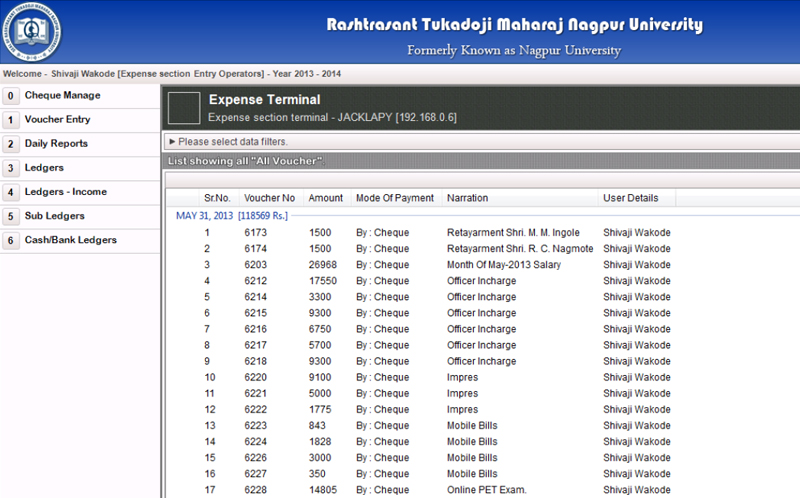
Task: Click the number 5 badge for Sub Ledgers
Action: coord(11,216)
